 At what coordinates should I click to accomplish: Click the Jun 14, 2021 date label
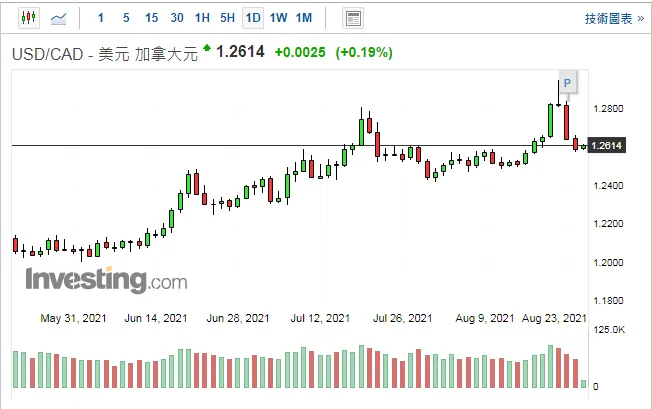coord(156,318)
